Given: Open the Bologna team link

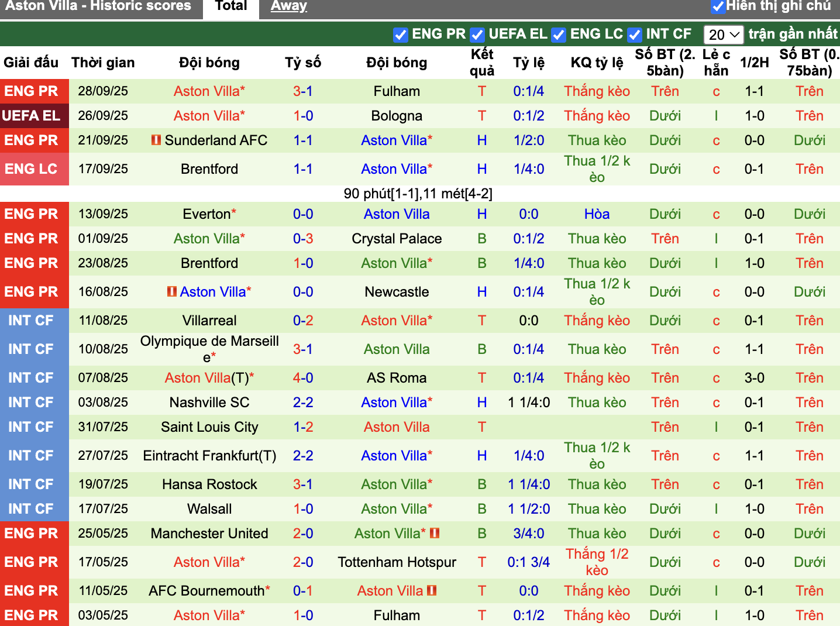Looking at the screenshot, I should pyautogui.click(x=397, y=116).
